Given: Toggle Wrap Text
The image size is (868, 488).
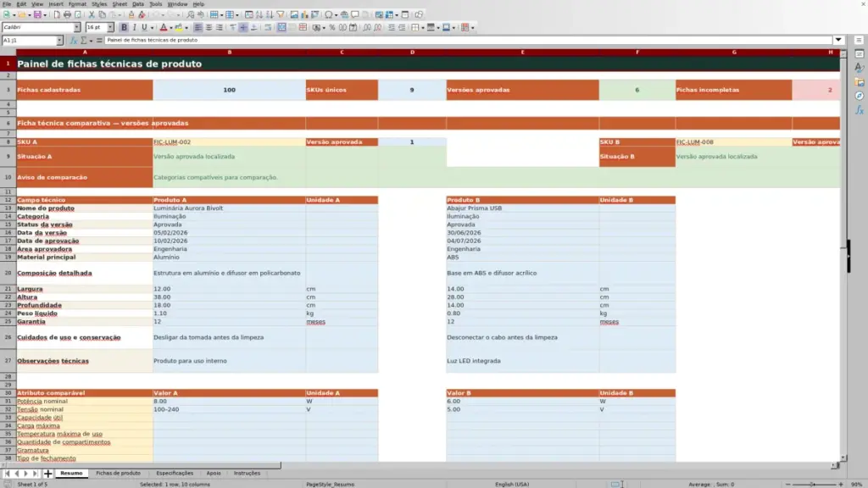Looking at the screenshot, I should (x=268, y=28).
